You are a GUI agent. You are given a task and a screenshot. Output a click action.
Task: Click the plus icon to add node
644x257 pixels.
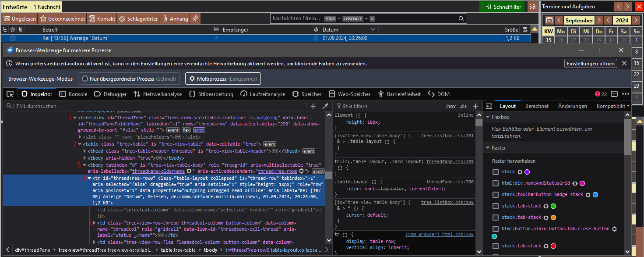tap(313, 106)
